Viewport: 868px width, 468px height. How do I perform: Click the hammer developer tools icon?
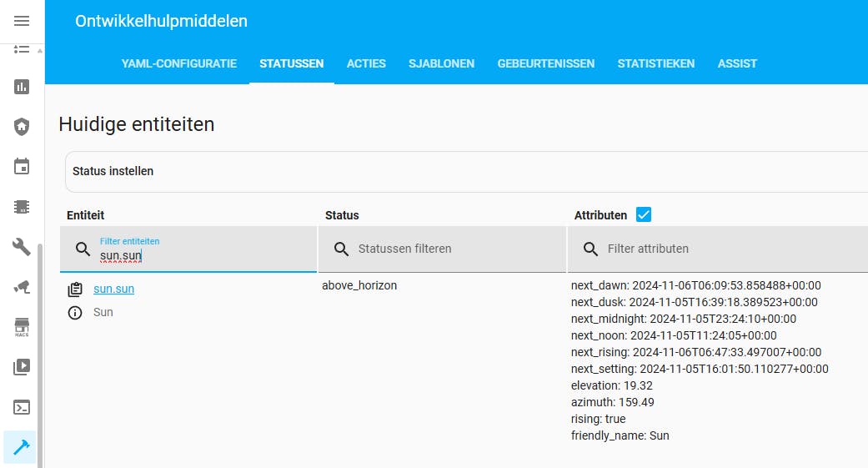coord(22,447)
